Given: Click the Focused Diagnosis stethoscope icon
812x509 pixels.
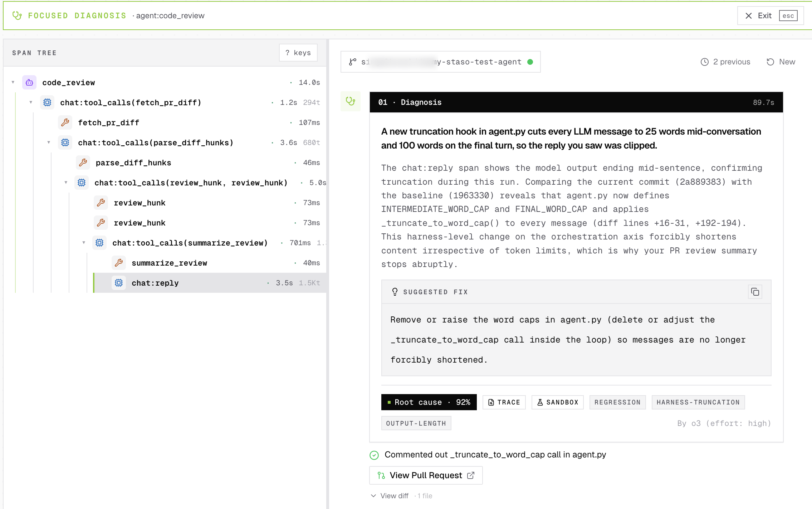Looking at the screenshot, I should 17,15.
